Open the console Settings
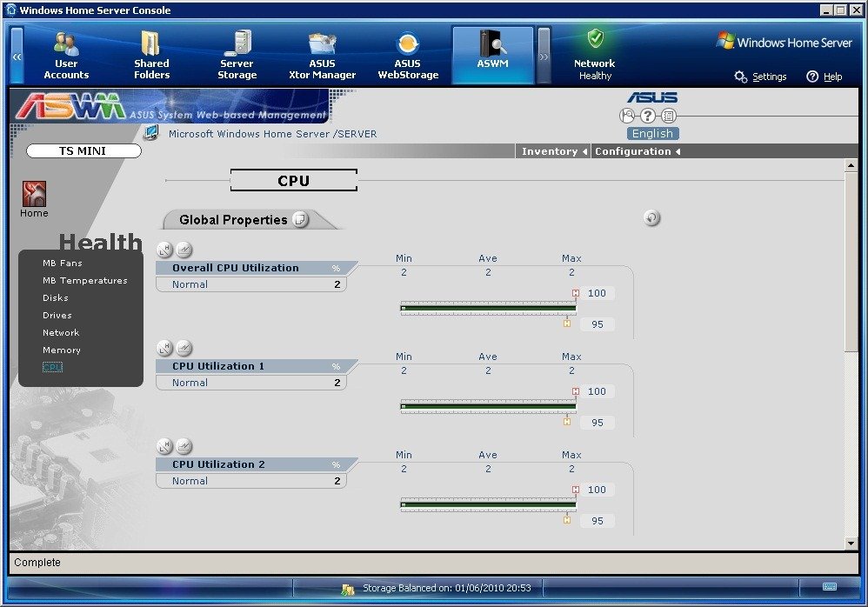This screenshot has width=868, height=607. tap(761, 77)
